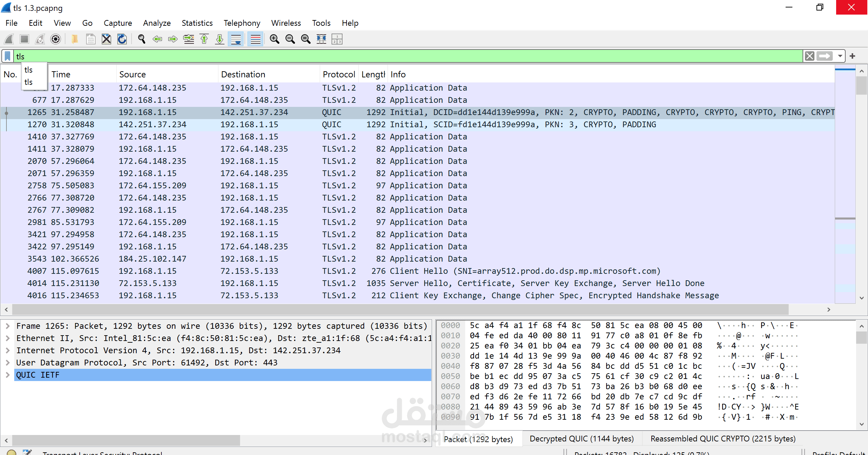Open the Statistics menu
Image resolution: width=868 pixels, height=455 pixels.
(197, 23)
